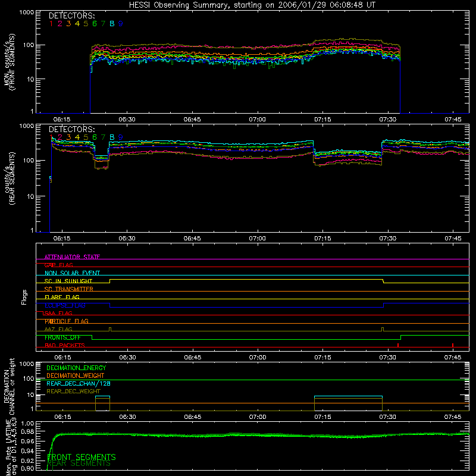Click the AAZ_FLAG spike near 06:26
Screen dimensions: 476x476
coord(110,330)
